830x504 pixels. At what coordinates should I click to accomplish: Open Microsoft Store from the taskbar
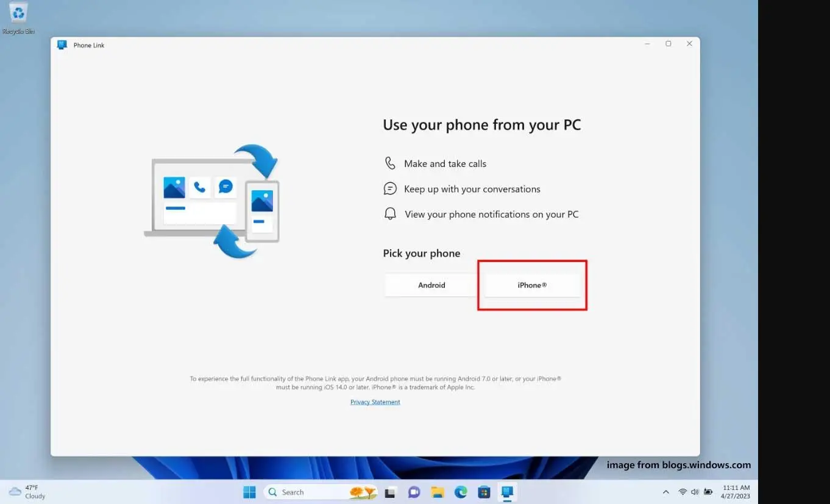point(484,492)
